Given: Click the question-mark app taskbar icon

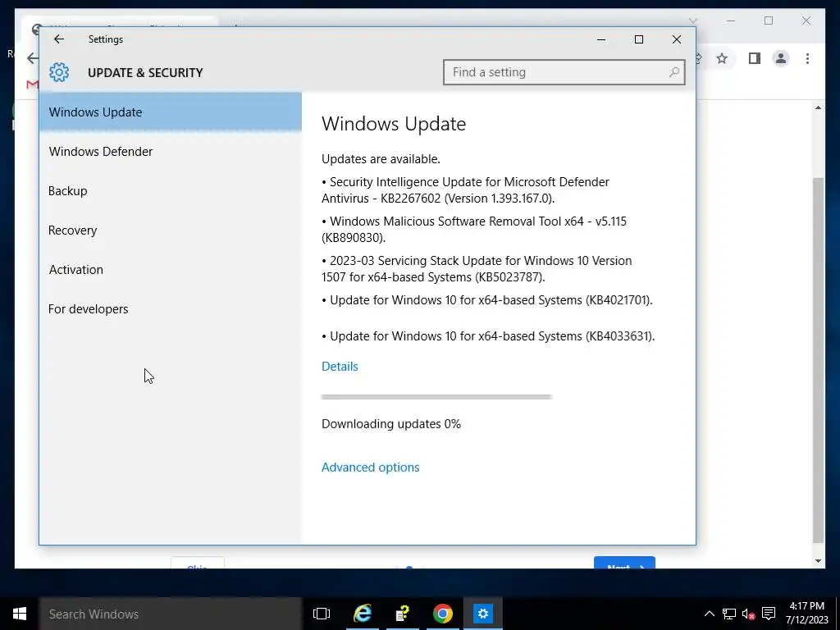Looking at the screenshot, I should tap(402, 614).
